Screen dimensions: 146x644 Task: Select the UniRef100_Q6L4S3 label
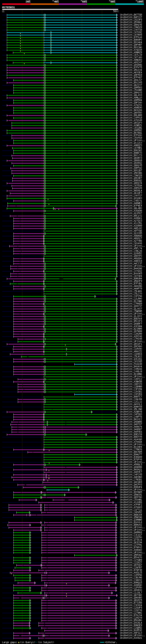click(x=131, y=95)
